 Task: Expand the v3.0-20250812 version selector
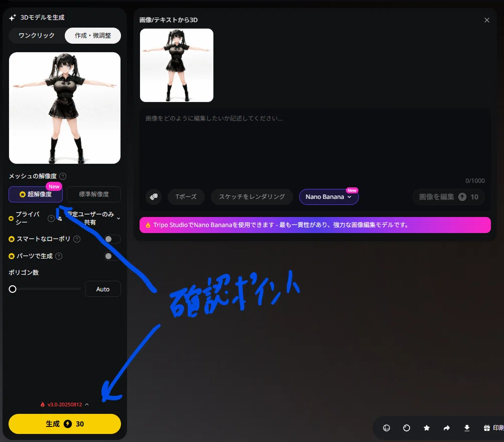(65, 404)
